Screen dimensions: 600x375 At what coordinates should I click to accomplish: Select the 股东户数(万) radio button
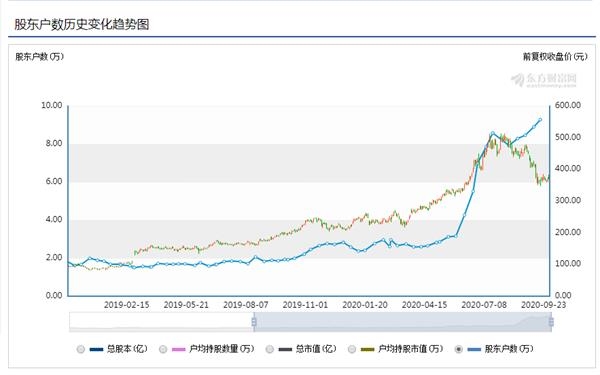pos(458,349)
